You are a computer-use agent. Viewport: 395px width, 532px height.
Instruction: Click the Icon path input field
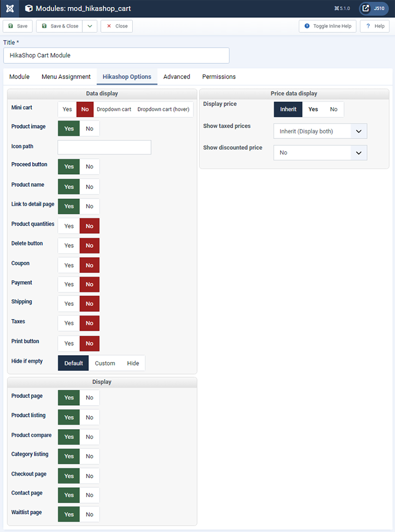click(x=105, y=147)
